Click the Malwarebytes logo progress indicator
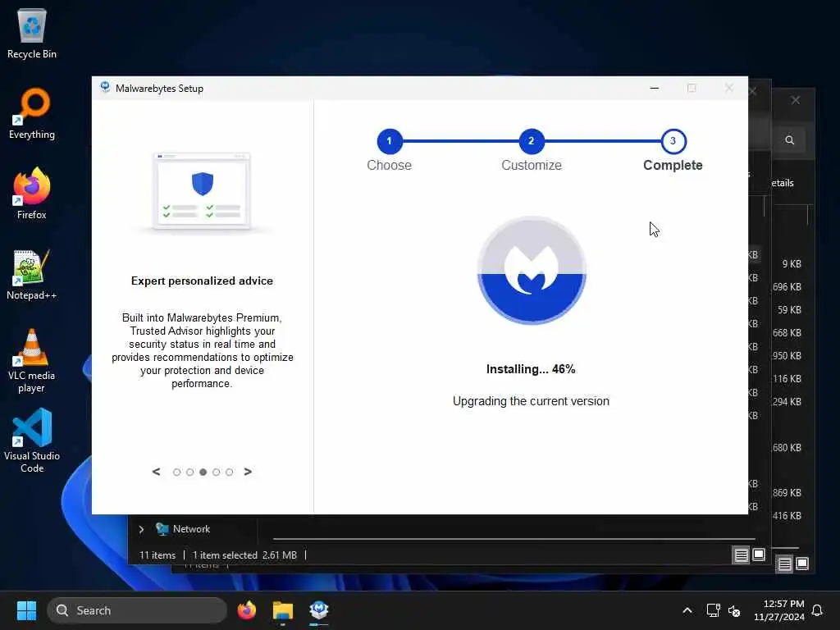Screen dimensions: 840x630 (532, 271)
